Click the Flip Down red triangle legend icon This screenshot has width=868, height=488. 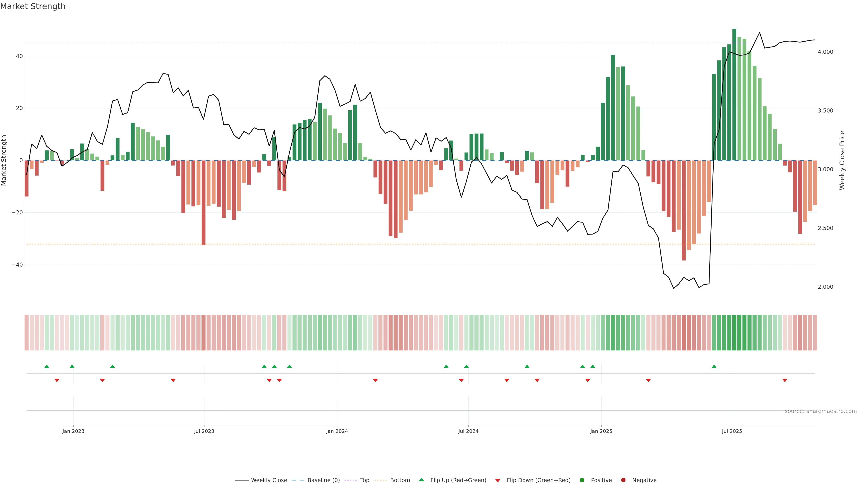click(498, 481)
